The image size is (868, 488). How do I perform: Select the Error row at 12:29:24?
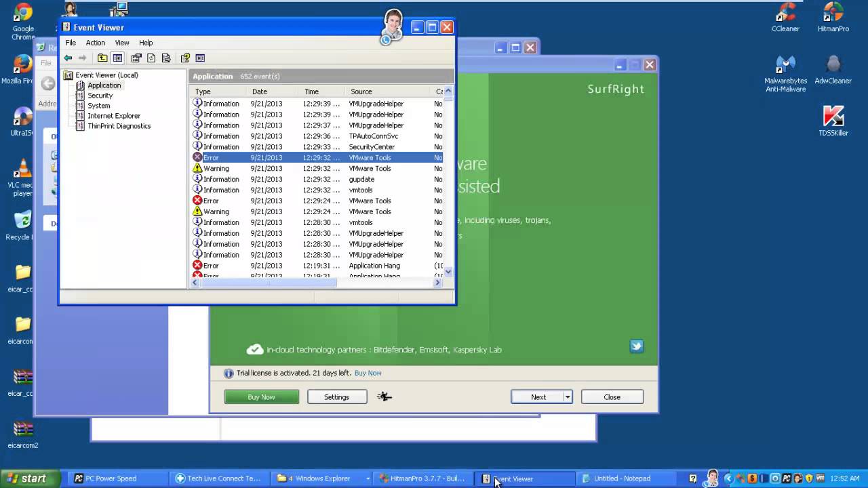[x=317, y=201]
